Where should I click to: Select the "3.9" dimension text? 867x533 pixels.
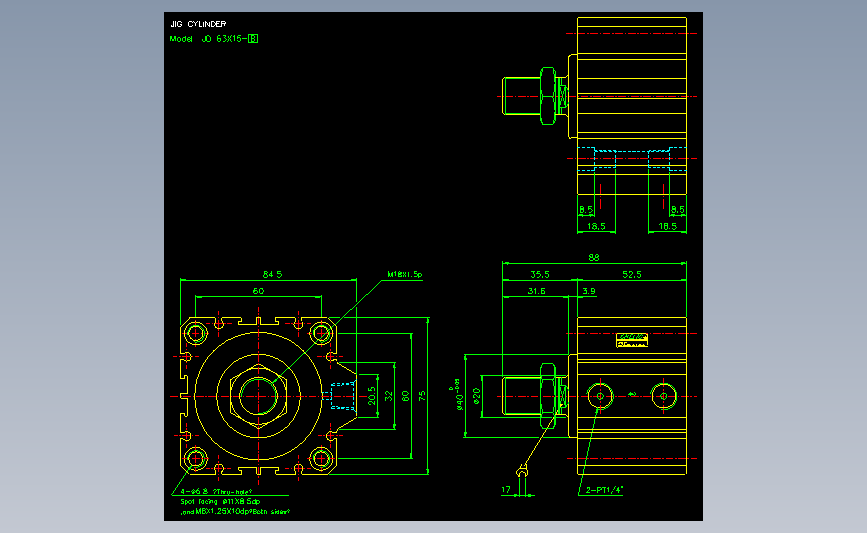click(x=589, y=291)
